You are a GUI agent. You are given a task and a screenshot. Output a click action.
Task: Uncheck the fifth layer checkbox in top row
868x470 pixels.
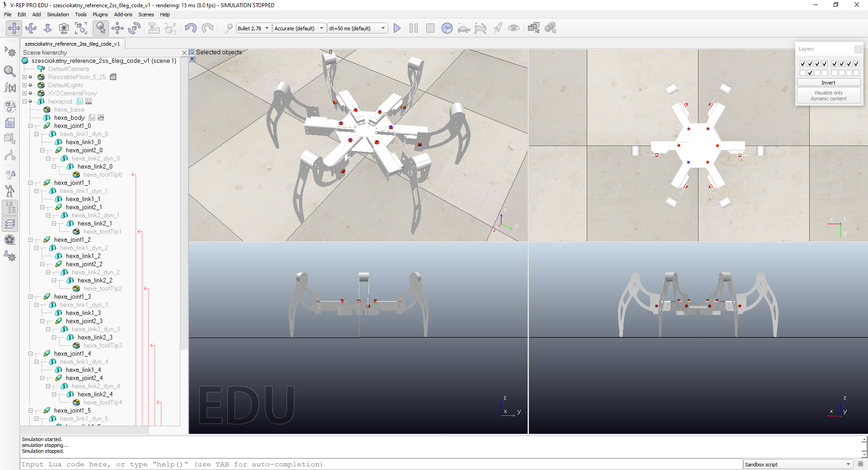[835, 64]
